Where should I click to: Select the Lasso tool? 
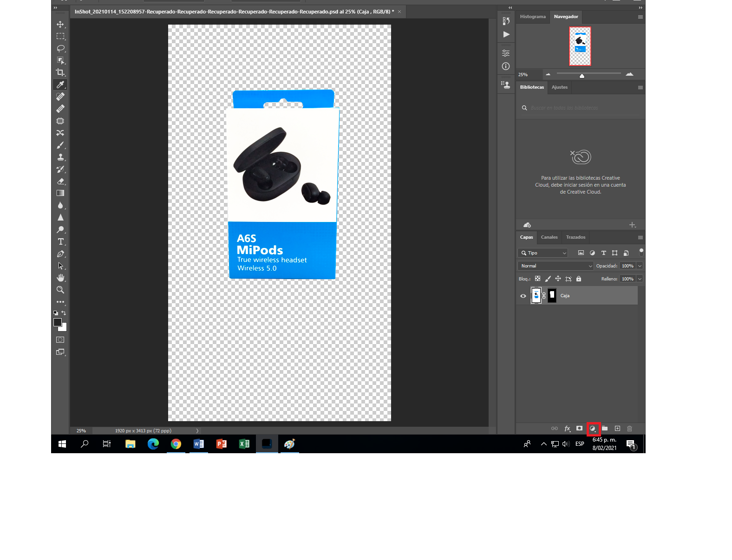(60, 48)
